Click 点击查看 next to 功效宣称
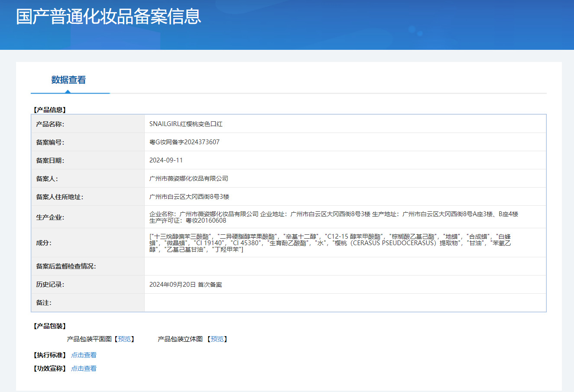Image resolution: width=574 pixels, height=392 pixels. point(84,369)
